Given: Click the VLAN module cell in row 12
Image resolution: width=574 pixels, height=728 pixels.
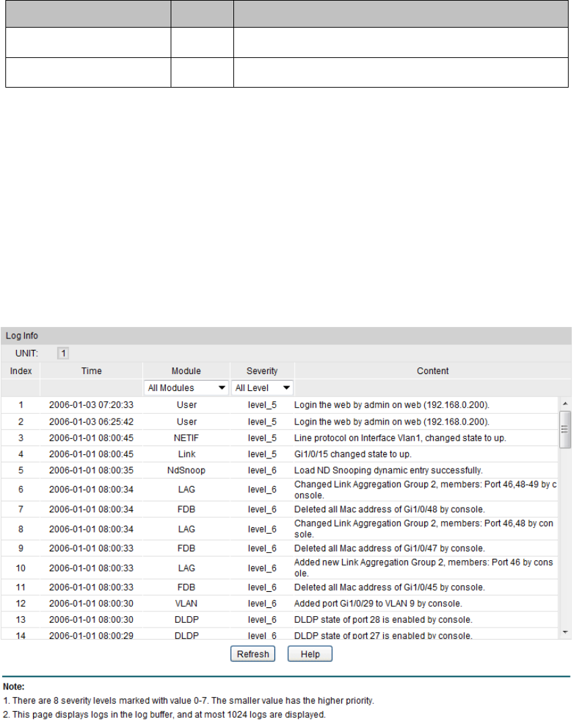Looking at the screenshot, I should coord(186,603).
